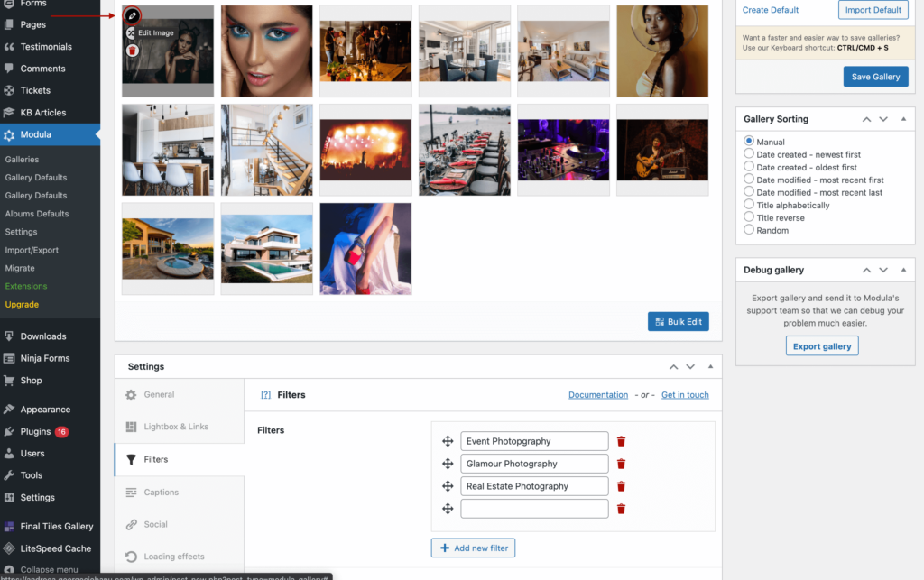Select Manual gallery sorting
The image size is (924, 580).
tap(750, 142)
